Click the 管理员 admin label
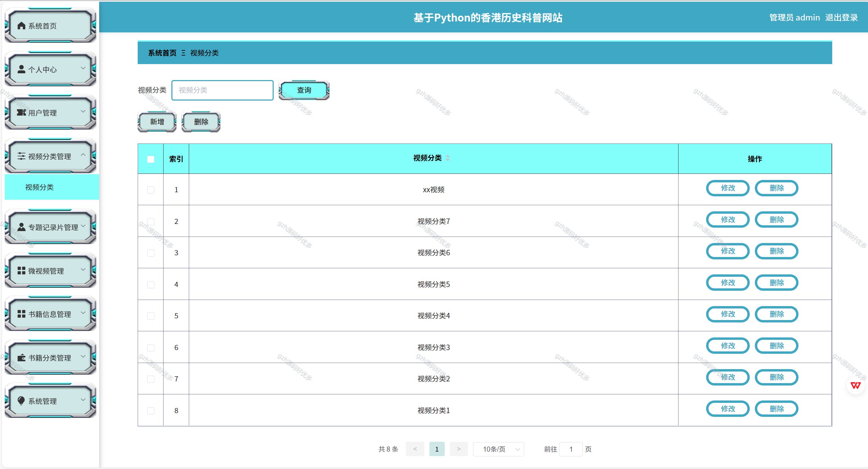This screenshot has width=868, height=469. [x=794, y=18]
